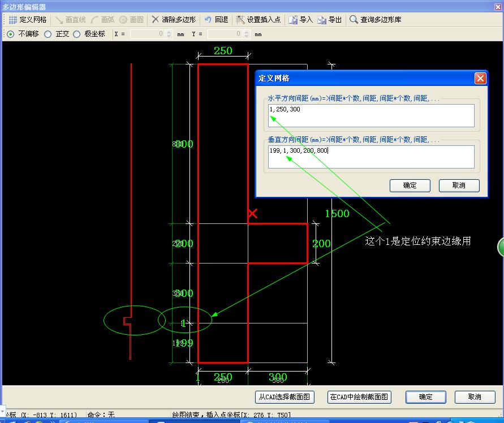This screenshot has width=504, height=423.
Task: Cancel the polygon editor with bottom 取消
Action: 475,397
